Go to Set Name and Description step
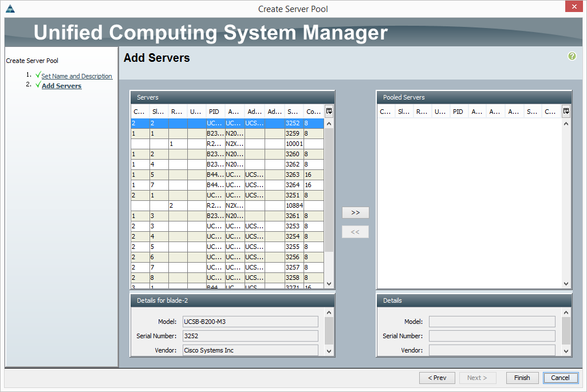The width and height of the screenshot is (587, 392). (x=77, y=76)
